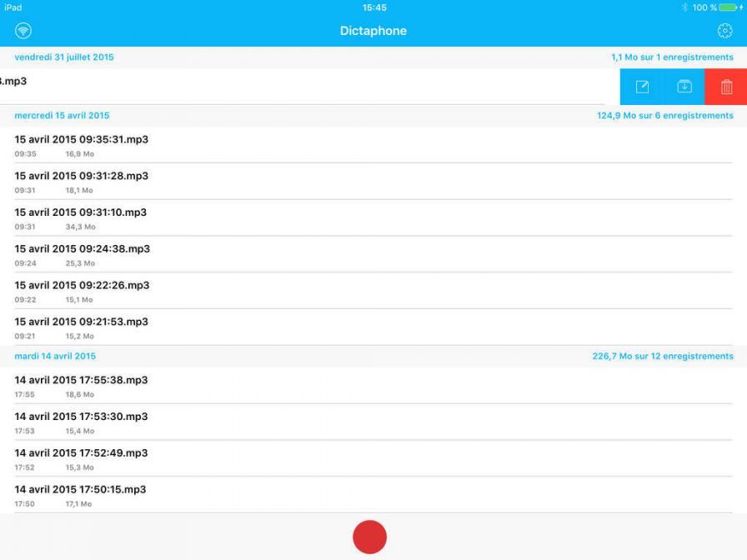747x560 pixels.
Task: Delete the swiped recording with trash icon
Action: pyautogui.click(x=726, y=87)
